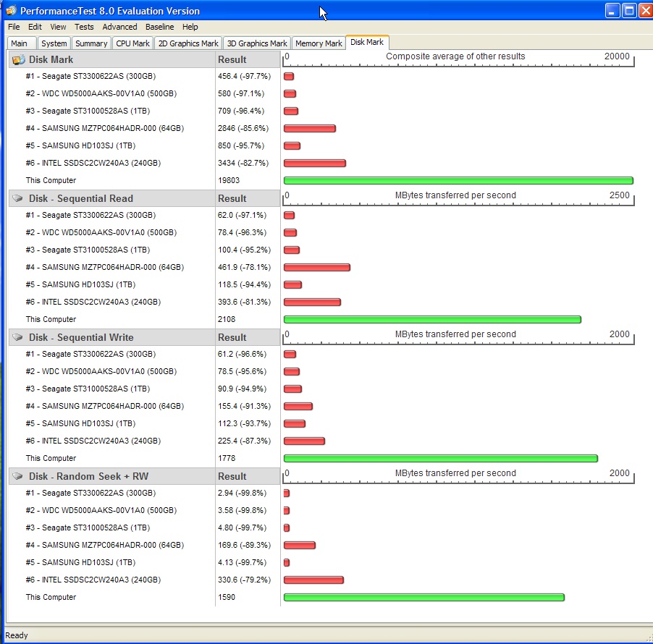The height and width of the screenshot is (644, 653).
Task: Click the Result header in Random Seek + RW
Action: click(x=248, y=476)
